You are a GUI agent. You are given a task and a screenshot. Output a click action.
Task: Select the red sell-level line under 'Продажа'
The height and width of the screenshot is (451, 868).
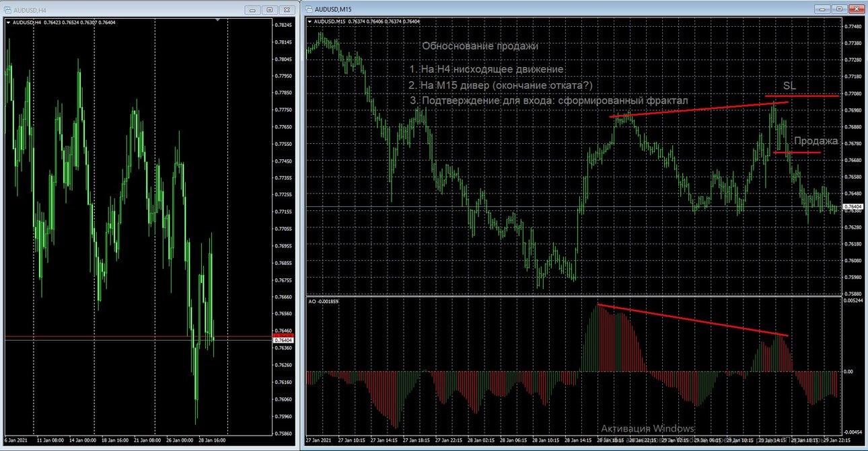click(797, 153)
